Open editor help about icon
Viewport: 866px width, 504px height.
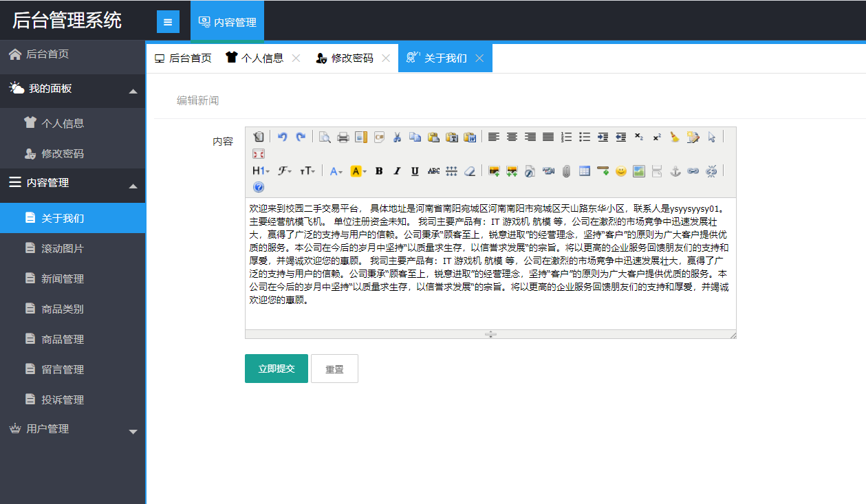tap(259, 187)
